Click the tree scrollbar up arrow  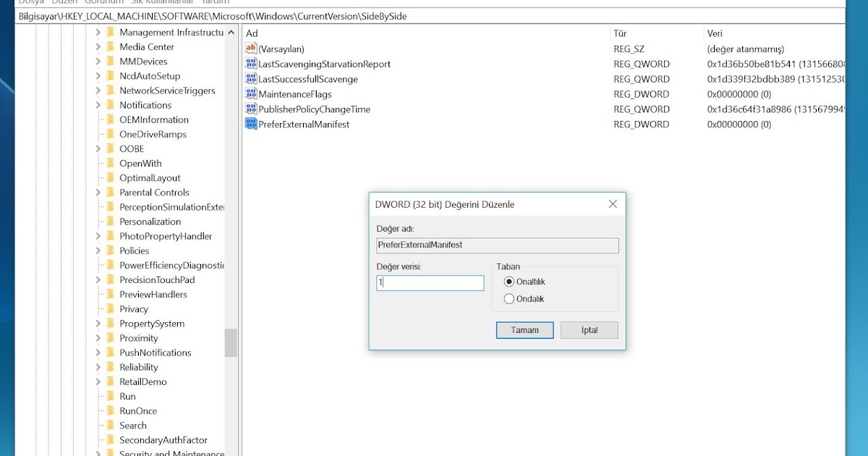pos(231,32)
